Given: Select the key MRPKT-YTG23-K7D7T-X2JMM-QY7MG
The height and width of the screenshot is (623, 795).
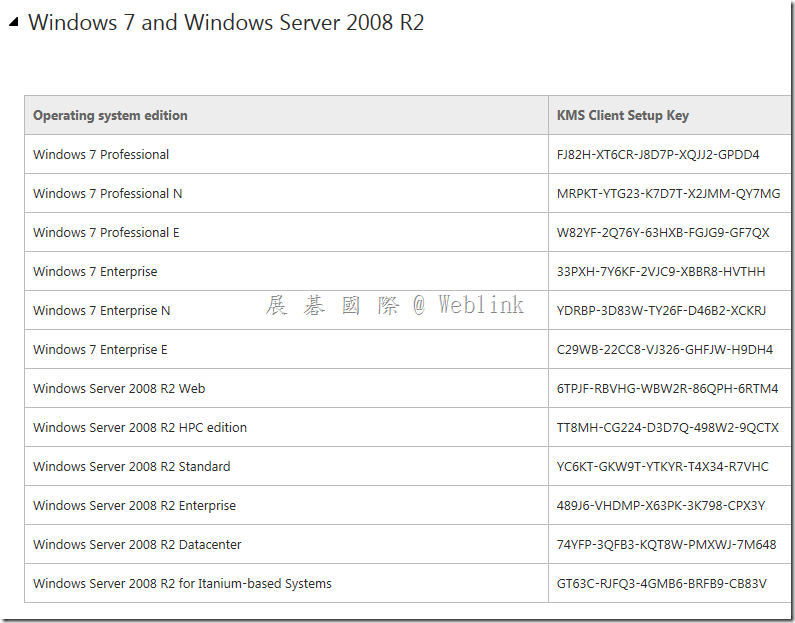Looking at the screenshot, I should (668, 194).
